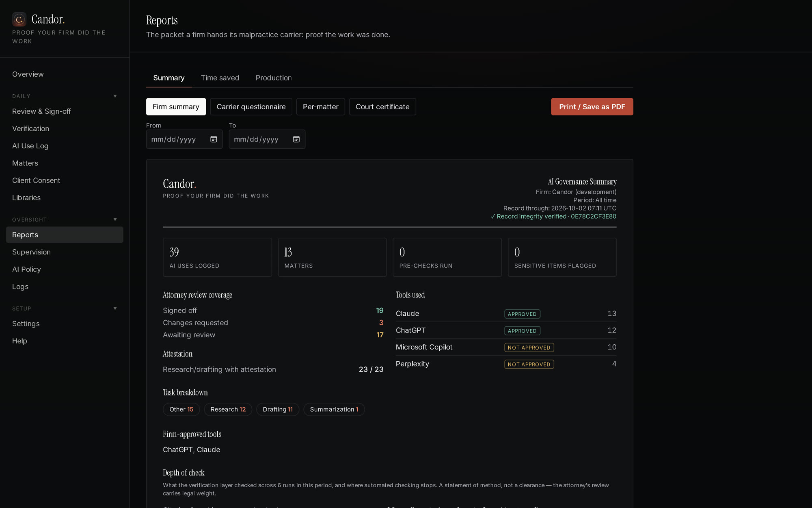
Task: Select the Court certificate report
Action: 382,107
